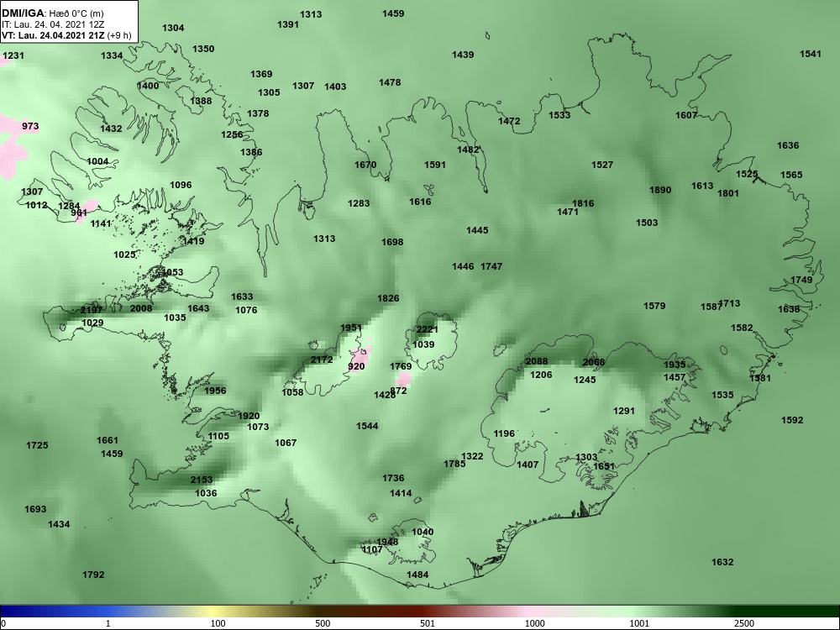Click the map value 2008
840x630 pixels.
141,308
